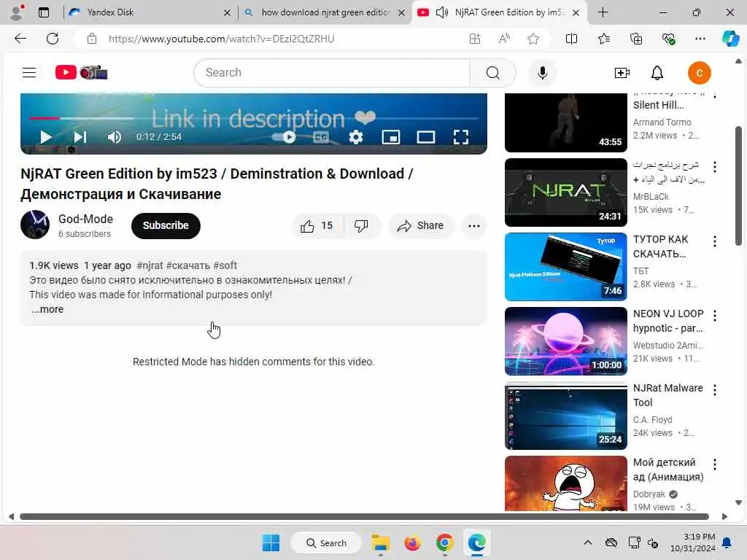The height and width of the screenshot is (560, 747).
Task: Open NJRat Malware Tool video title
Action: click(x=668, y=395)
